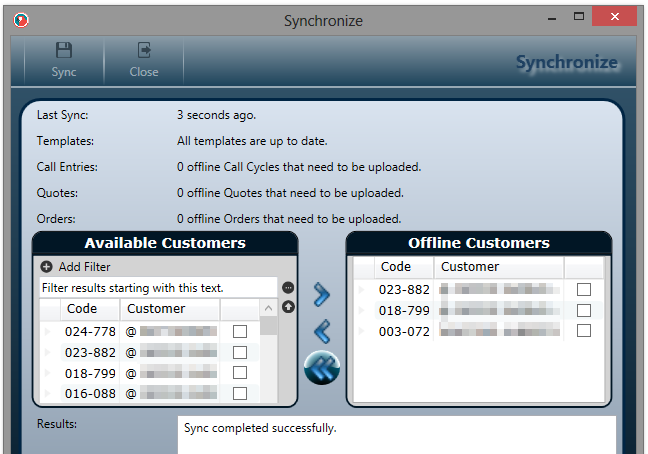Click the round double-left-arrow remove all button
648x454 pixels.
tap(321, 368)
